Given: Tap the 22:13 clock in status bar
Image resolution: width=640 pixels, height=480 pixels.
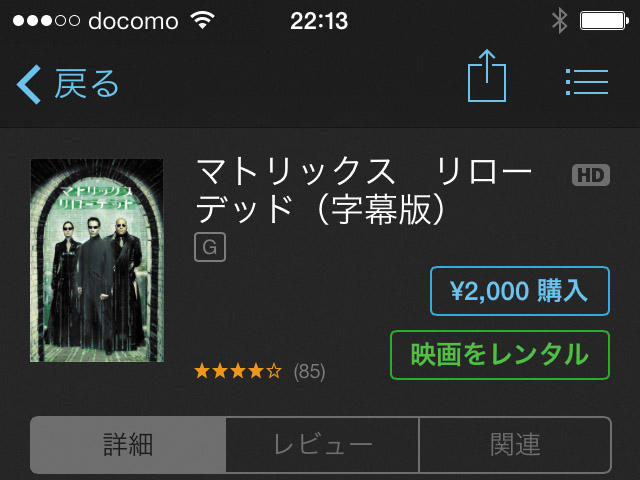Looking at the screenshot, I should pos(319,20).
